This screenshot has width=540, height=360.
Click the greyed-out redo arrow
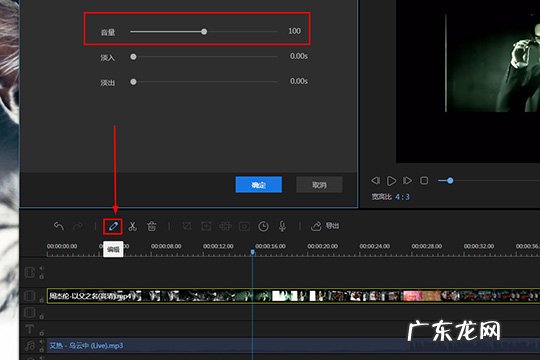(78, 226)
